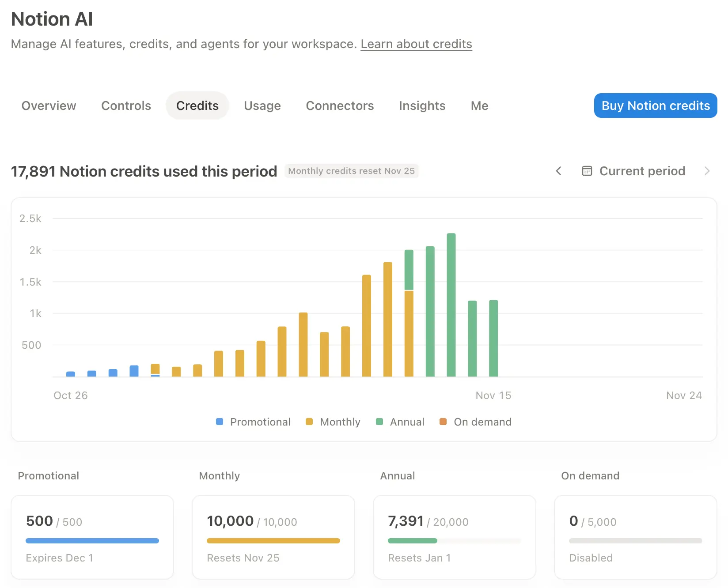Screen dimensions: 728x588
Task: Click the 500 / 500 promotional value
Action: click(54, 521)
